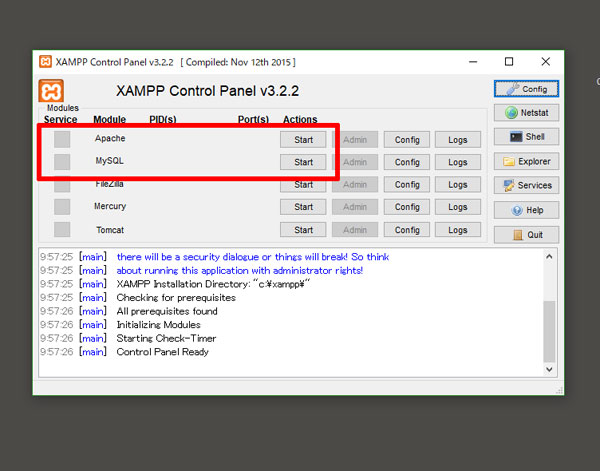This screenshot has height=471, width=600.
Task: Click the blue "administrator rights!" log line
Action: coord(240,271)
